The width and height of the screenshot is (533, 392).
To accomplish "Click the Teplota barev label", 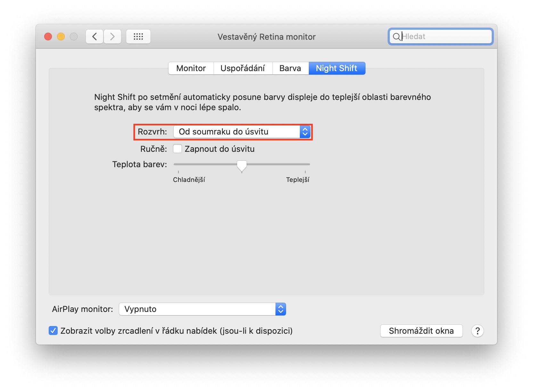I will 140,164.
